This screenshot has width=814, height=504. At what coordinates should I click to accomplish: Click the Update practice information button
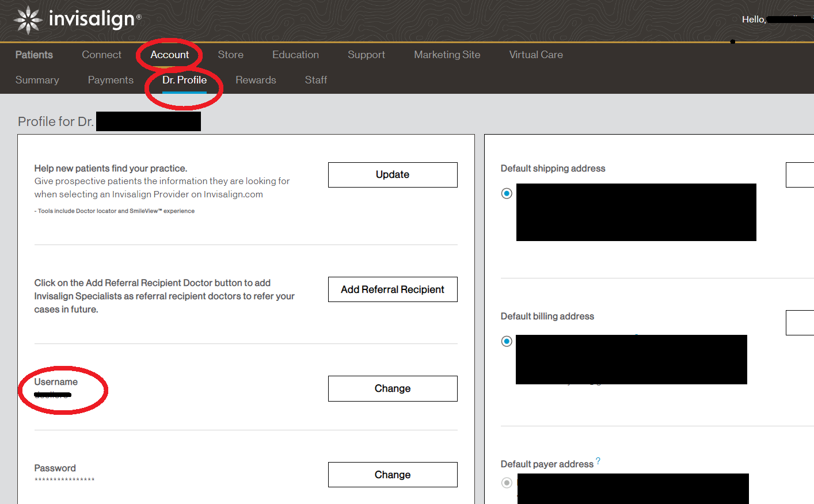click(x=393, y=175)
